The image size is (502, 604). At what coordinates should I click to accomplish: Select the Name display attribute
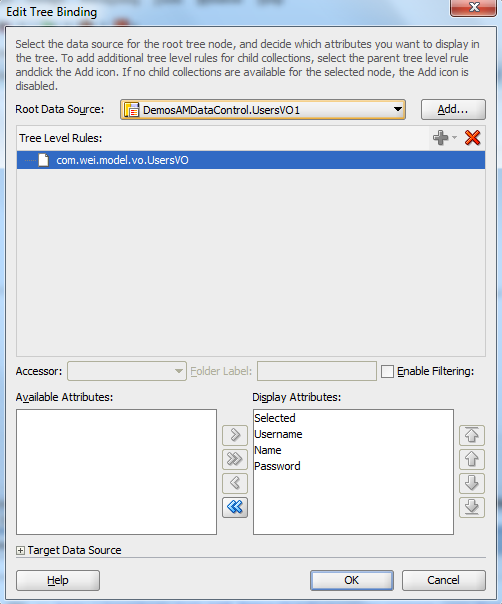click(x=268, y=450)
